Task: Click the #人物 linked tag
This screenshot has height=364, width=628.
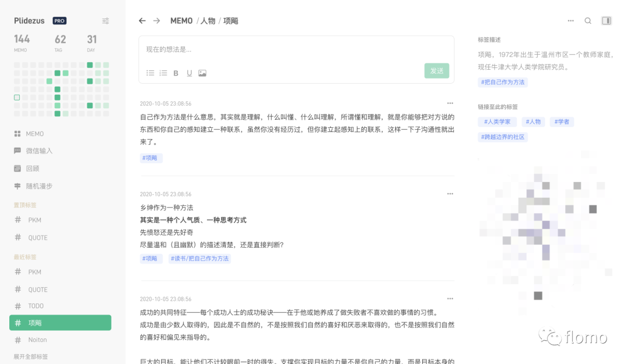Action: click(533, 122)
